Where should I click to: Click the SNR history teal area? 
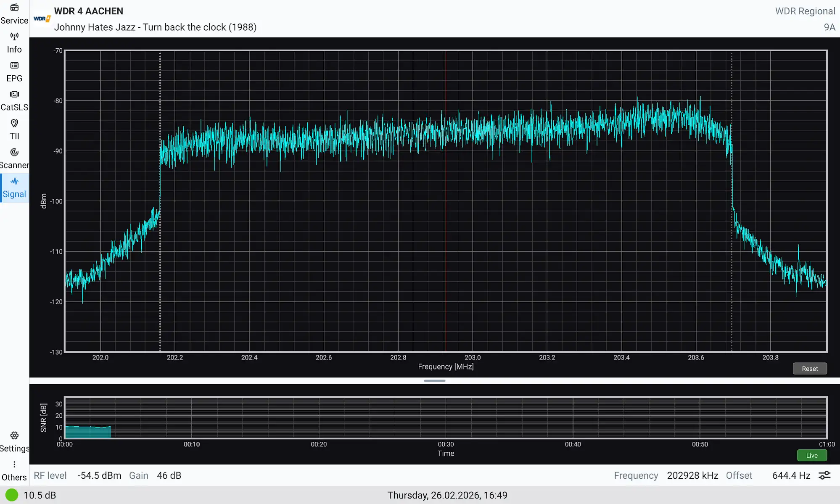pyautogui.click(x=88, y=432)
